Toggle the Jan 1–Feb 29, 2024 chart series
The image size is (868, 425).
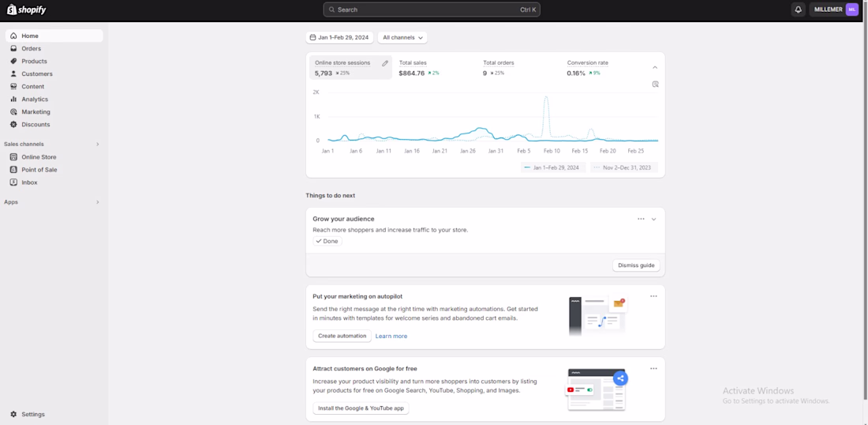(x=552, y=167)
